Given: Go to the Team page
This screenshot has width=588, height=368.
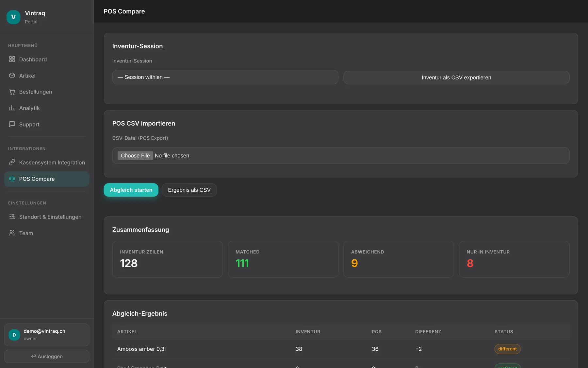Looking at the screenshot, I should (x=47, y=233).
